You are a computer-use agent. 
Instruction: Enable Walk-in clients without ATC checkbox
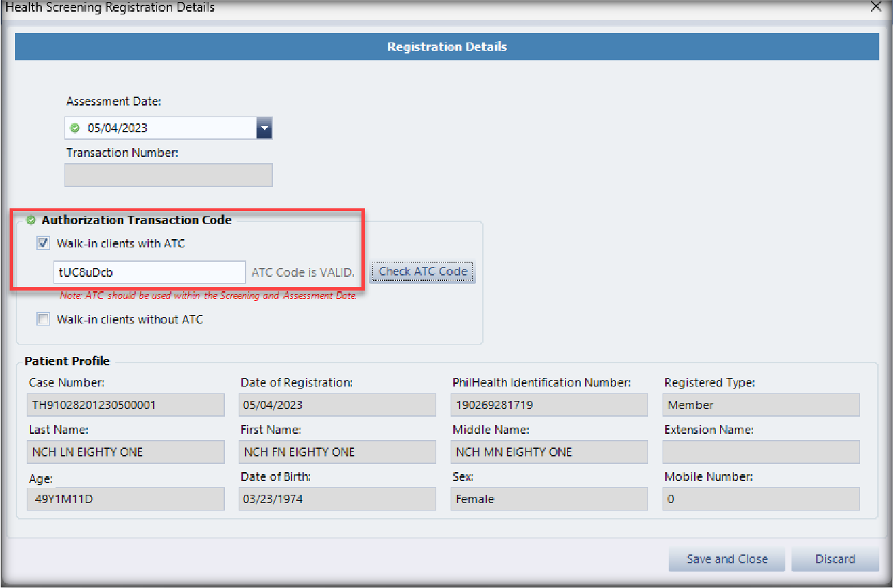44,319
